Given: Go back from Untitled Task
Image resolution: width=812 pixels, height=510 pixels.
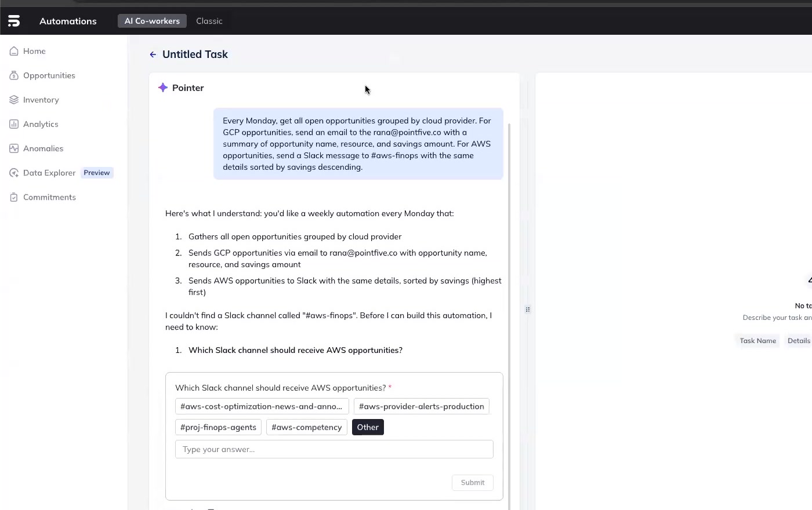Looking at the screenshot, I should [153, 54].
